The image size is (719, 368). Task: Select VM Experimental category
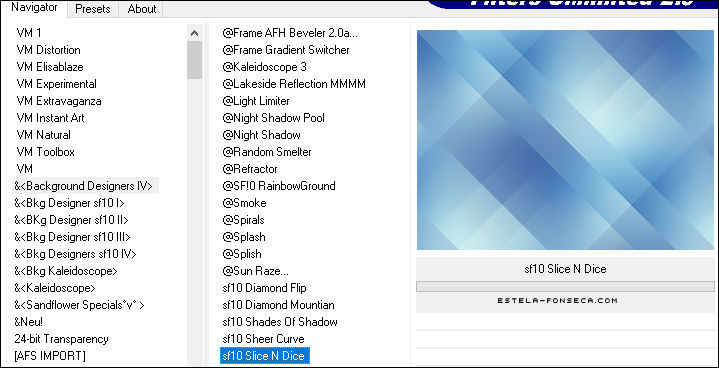[56, 84]
